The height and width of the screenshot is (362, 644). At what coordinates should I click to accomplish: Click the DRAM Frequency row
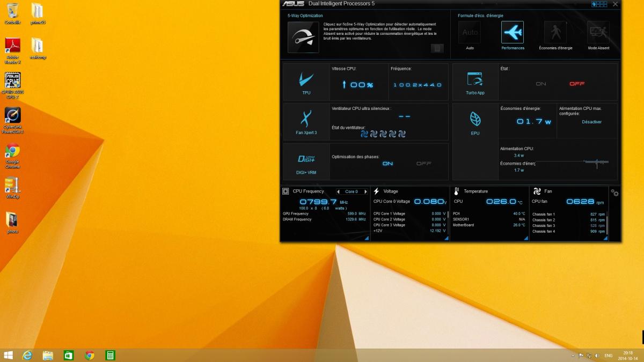pyautogui.click(x=324, y=219)
